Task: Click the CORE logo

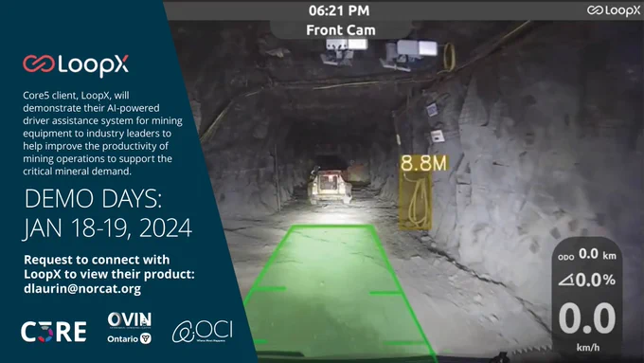Action: (x=54, y=332)
